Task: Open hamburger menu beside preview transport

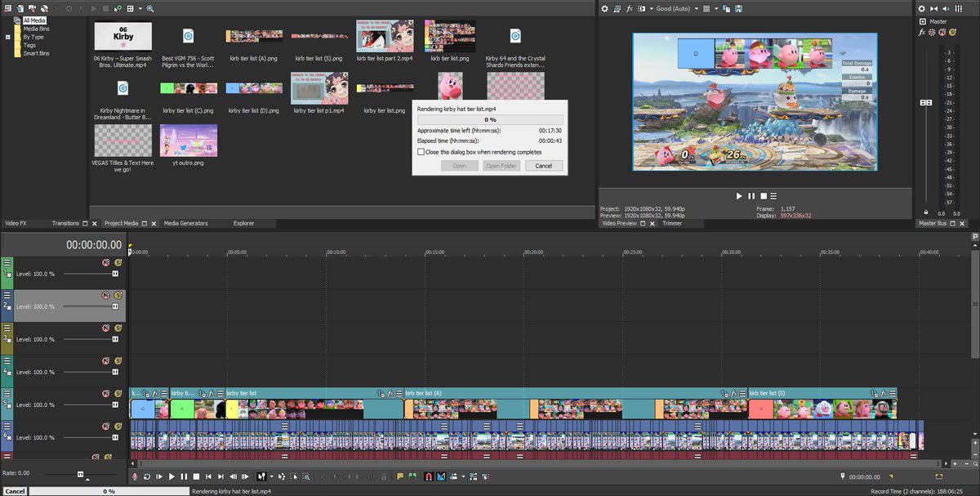Action: tap(773, 196)
